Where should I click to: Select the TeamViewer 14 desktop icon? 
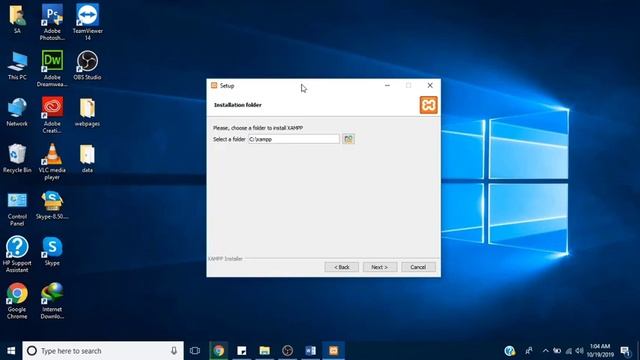[87, 22]
